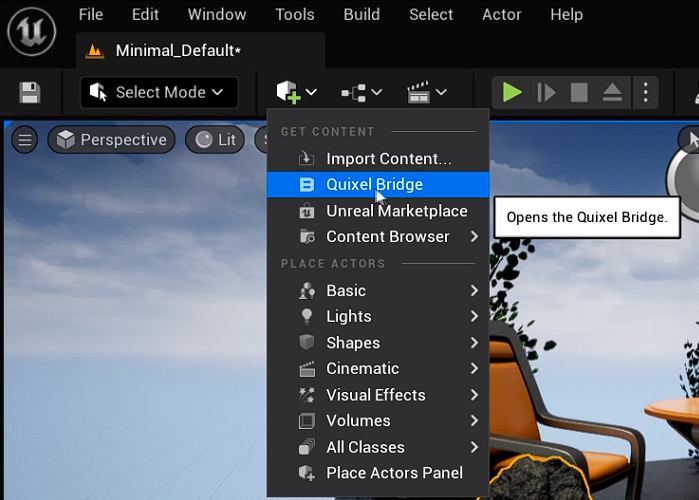The image size is (699, 500).
Task: Switch to the Minimal_Default level tab
Action: 201,50
